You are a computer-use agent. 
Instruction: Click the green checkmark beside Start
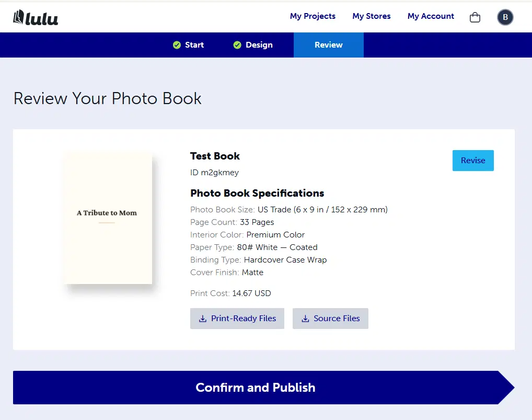point(177,45)
